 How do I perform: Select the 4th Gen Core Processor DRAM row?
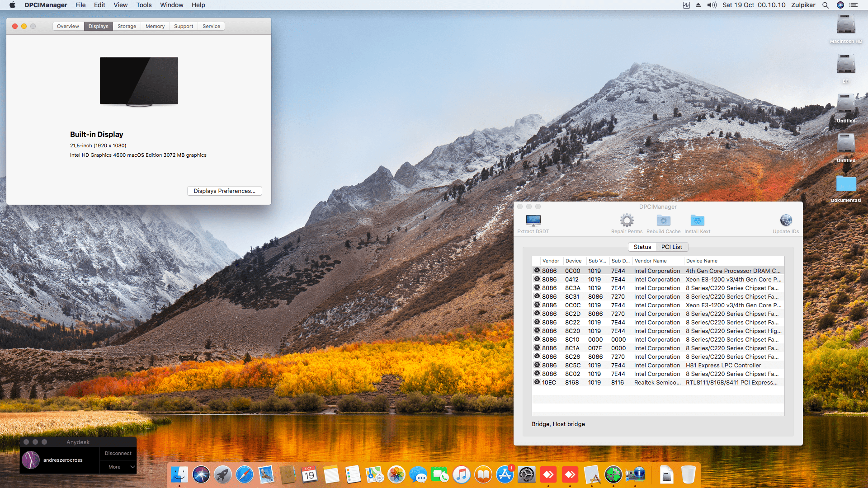658,271
